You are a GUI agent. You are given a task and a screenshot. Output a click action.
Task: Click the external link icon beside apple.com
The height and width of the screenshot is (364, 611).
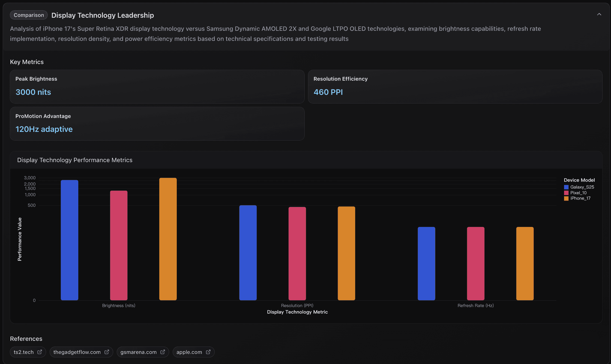click(208, 352)
